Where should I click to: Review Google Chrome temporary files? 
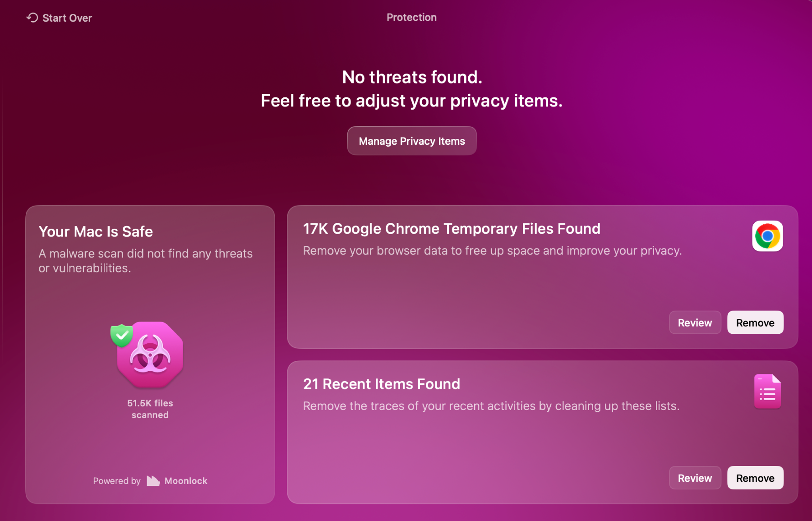coord(694,323)
